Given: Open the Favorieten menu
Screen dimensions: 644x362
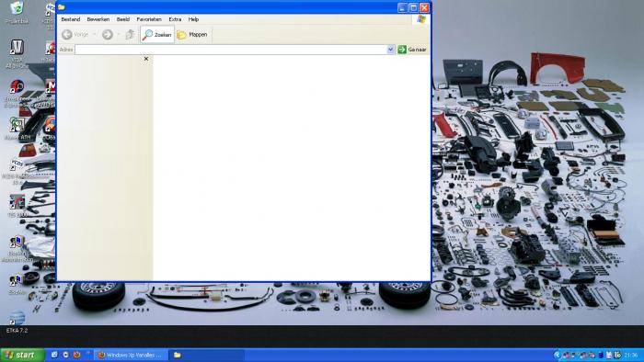Looking at the screenshot, I should pyautogui.click(x=149, y=19).
